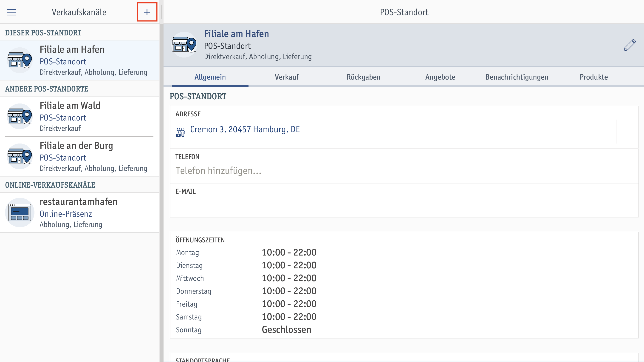
Task: Click Filiale an der Burg store icon
Action: point(20,156)
